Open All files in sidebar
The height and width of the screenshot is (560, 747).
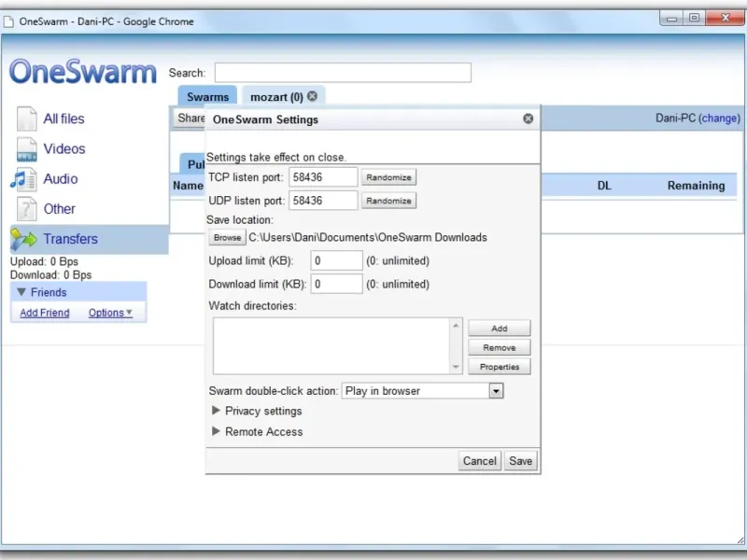click(63, 119)
